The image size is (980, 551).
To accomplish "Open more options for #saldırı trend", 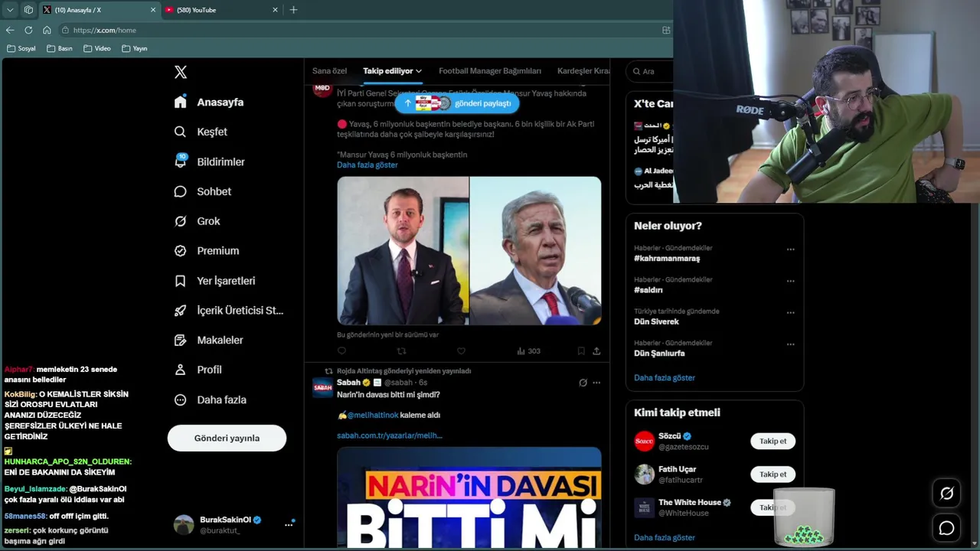I will [790, 281].
